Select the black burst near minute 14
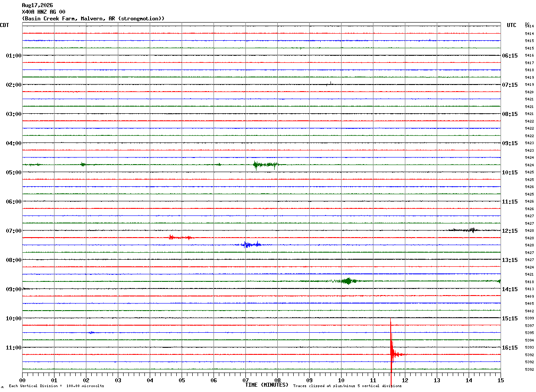536x392 pixels. pyautogui.click(x=466, y=230)
